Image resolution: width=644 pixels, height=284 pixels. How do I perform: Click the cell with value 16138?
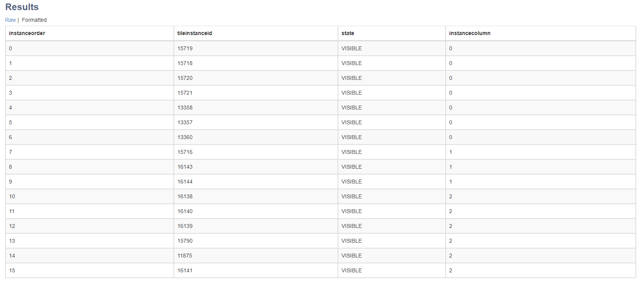coord(185,196)
